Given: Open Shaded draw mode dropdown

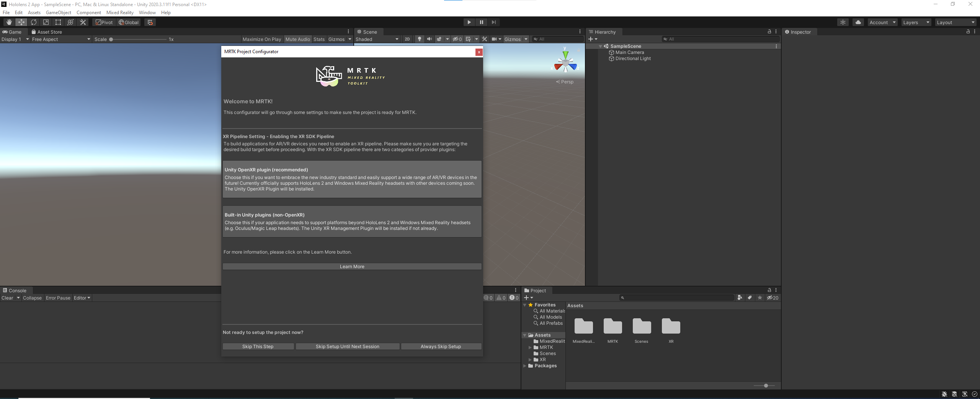Looking at the screenshot, I should click(377, 39).
